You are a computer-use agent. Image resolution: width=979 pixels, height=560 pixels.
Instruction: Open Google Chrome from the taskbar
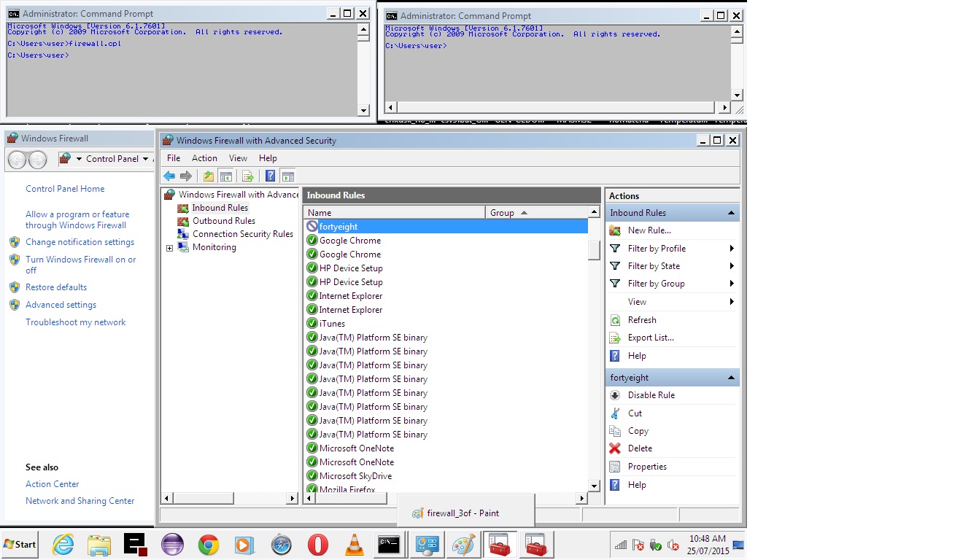point(209,545)
